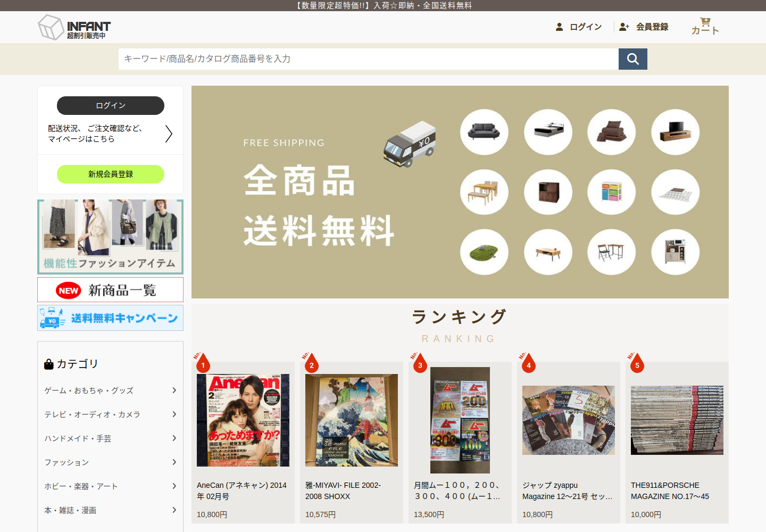Open ログイン link in top header
This screenshot has width=766, height=532.
point(579,27)
